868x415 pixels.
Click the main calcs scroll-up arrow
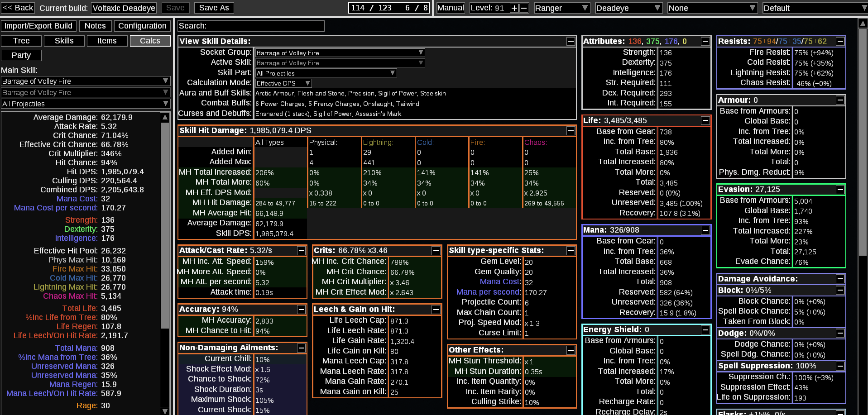click(x=863, y=24)
